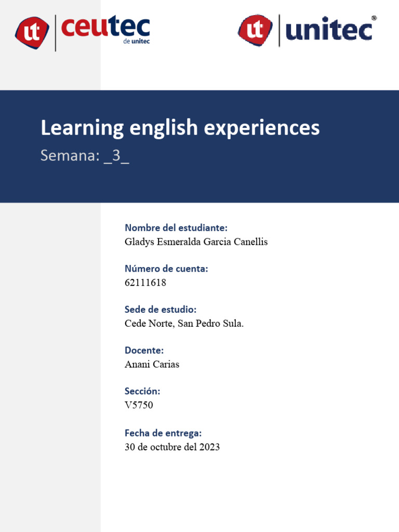Click the 'Número de cuenta:' label
This screenshot has height=532, width=399.
click(166, 269)
